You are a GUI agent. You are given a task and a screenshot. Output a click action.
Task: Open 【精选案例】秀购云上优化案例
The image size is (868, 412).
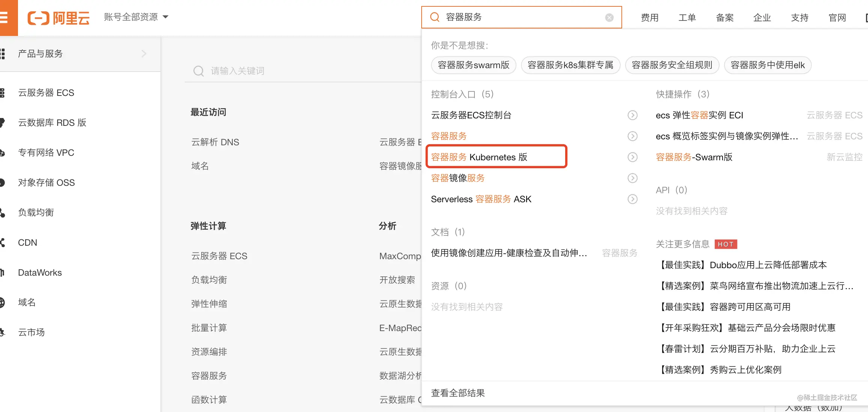click(x=720, y=370)
